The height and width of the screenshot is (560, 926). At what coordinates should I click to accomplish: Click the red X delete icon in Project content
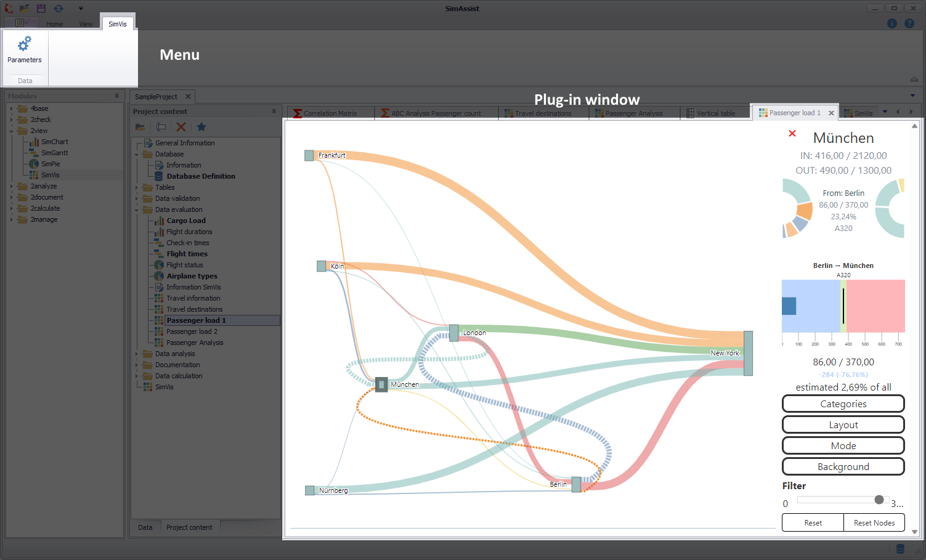(x=181, y=127)
